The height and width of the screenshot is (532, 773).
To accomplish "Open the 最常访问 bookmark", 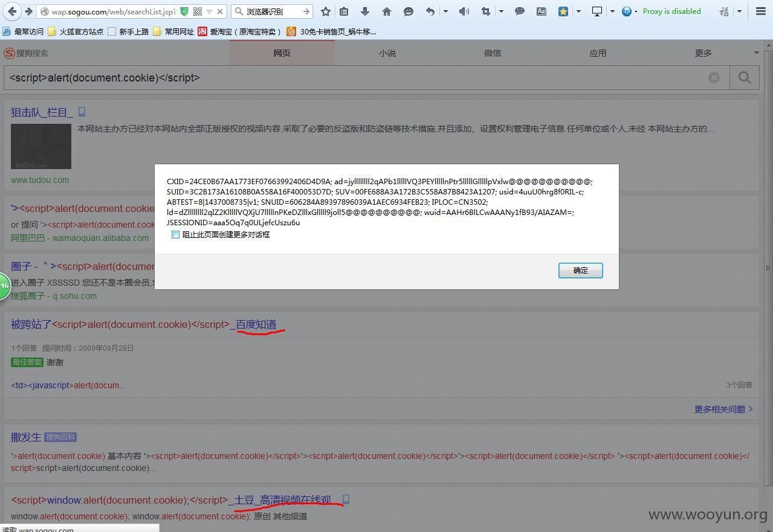I will point(23,31).
